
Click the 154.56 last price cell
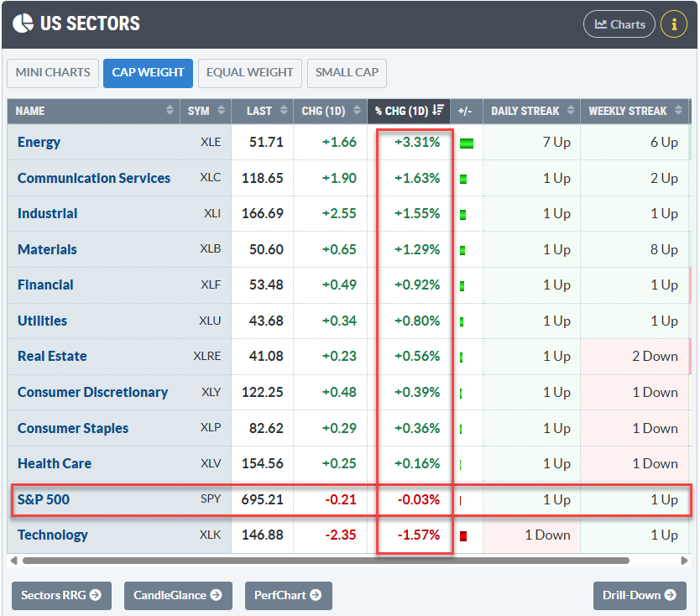(263, 463)
